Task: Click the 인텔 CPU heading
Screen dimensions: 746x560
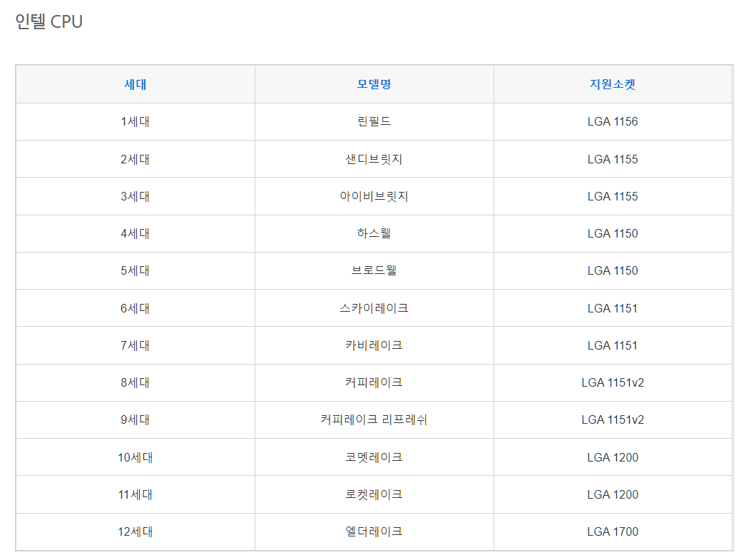Action: pos(49,21)
